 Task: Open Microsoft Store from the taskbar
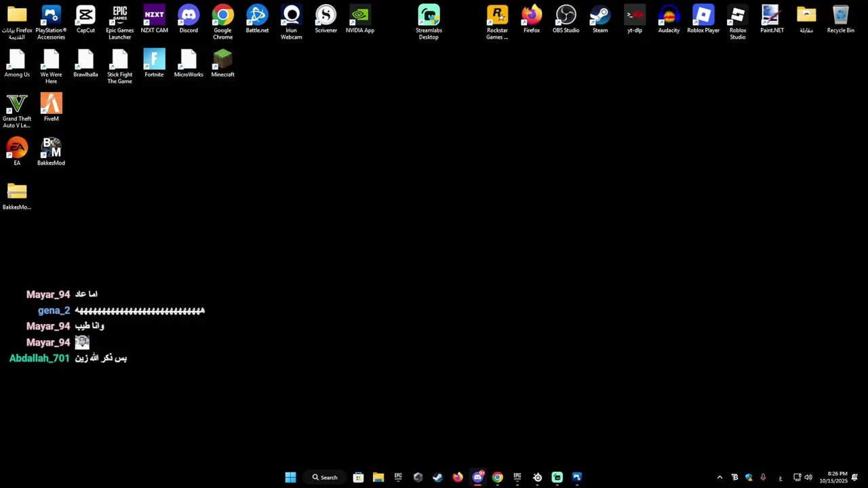pos(358,477)
